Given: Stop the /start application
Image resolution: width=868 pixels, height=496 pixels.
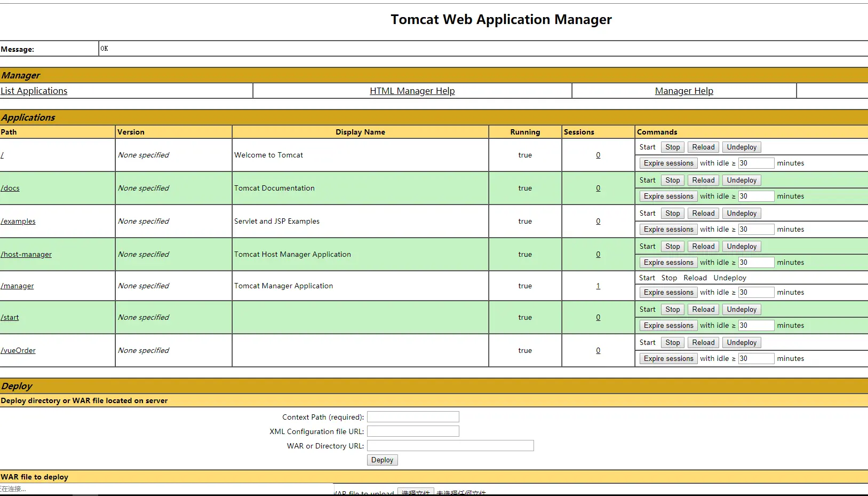Looking at the screenshot, I should click(673, 310).
